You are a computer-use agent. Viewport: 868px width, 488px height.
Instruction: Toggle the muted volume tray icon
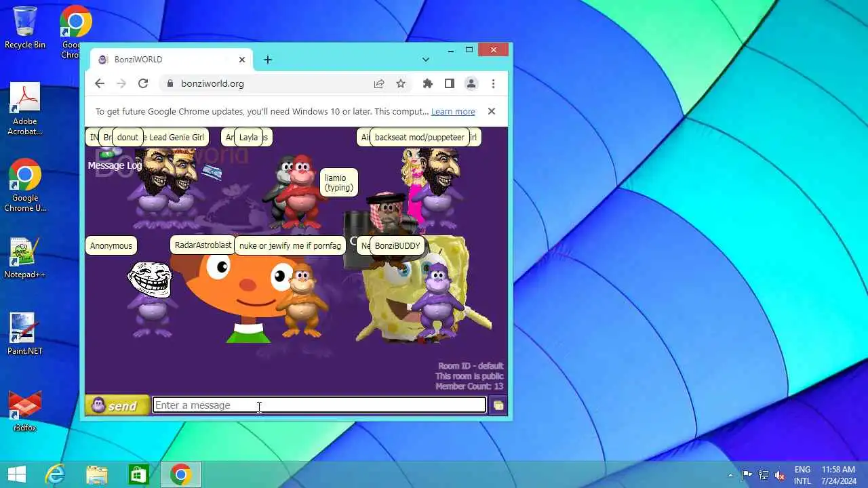tap(780, 475)
